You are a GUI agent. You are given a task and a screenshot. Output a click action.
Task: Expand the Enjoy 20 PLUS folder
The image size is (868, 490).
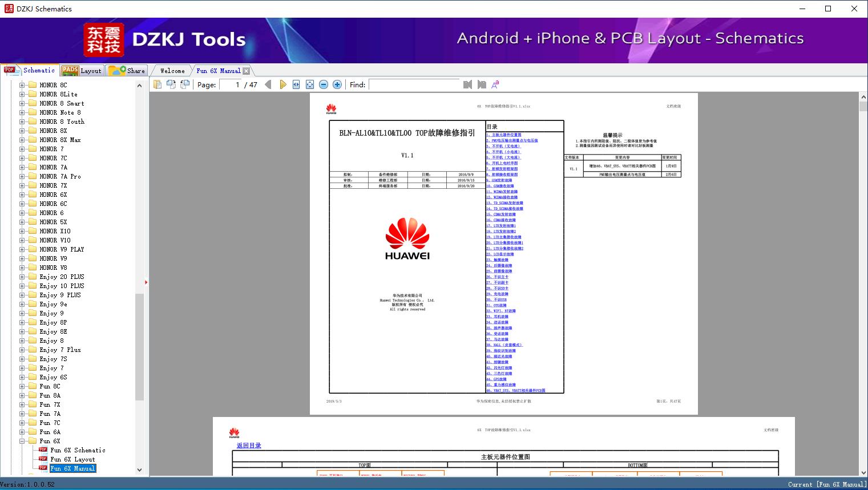pos(22,277)
